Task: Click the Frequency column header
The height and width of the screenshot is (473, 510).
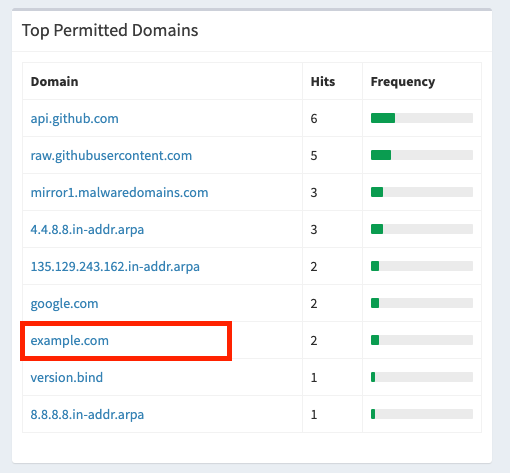Action: (x=403, y=82)
